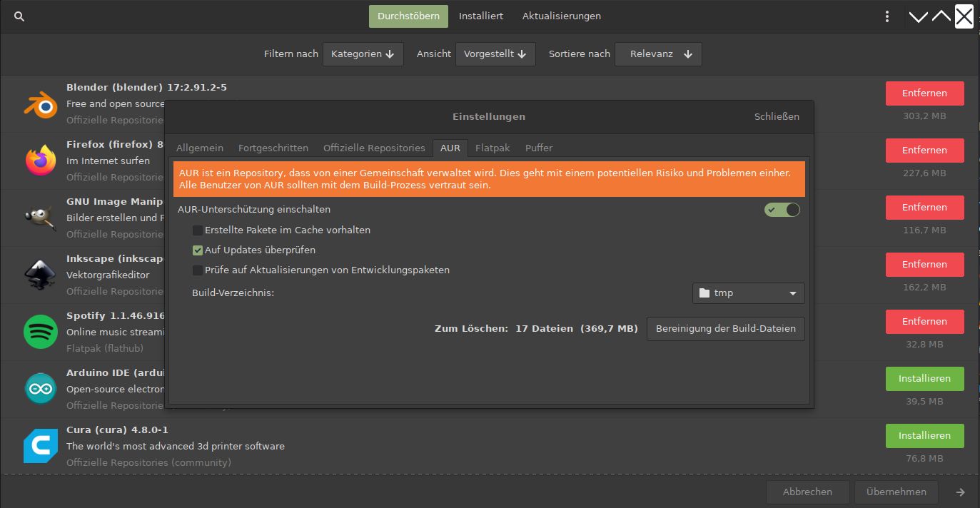
Task: Click the Arduino IDE app icon
Action: tap(41, 389)
